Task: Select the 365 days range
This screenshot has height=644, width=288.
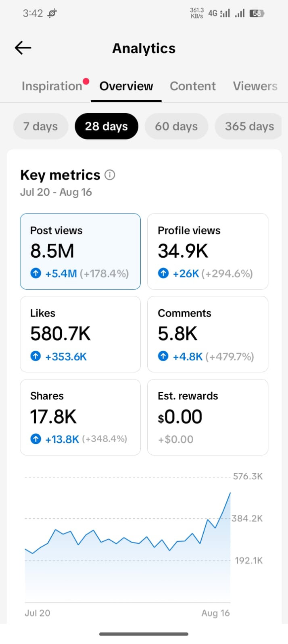Action: point(249,126)
